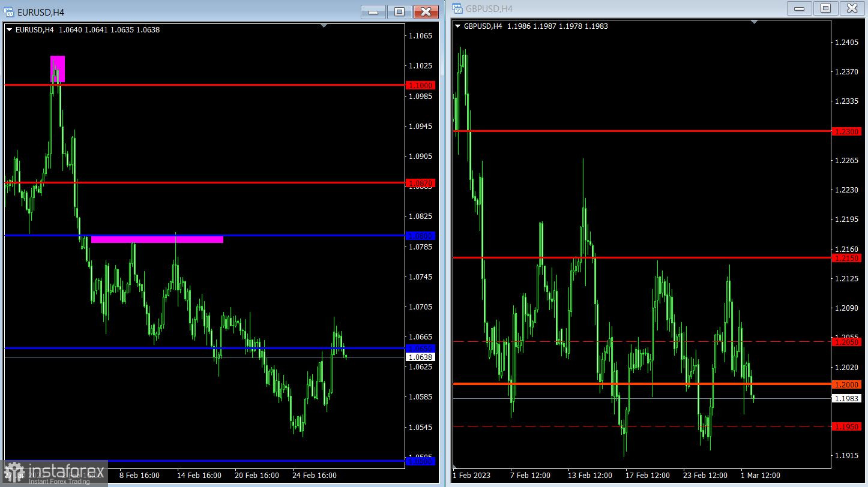Viewport: 868px width, 487px height.
Task: Click the EURUSD OHLC values 1.0640 1.0641 1.0635
Action: [x=96, y=29]
